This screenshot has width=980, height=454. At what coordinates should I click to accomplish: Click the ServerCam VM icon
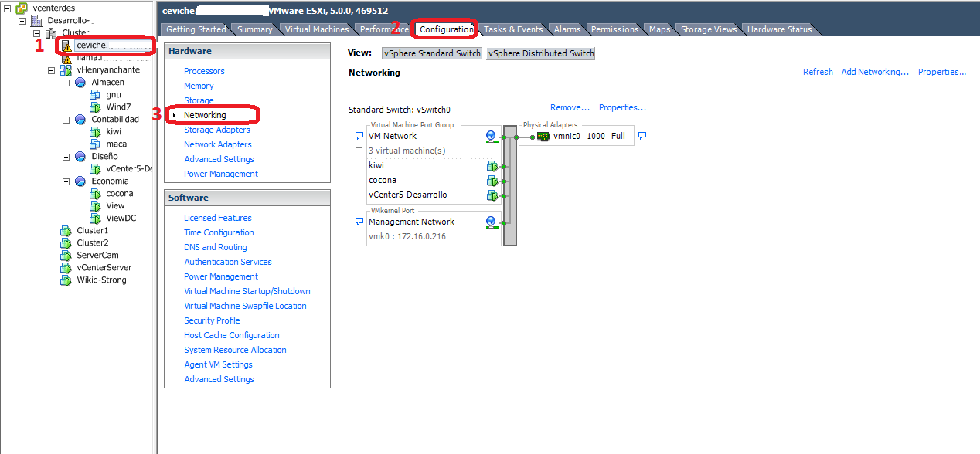[x=66, y=255]
